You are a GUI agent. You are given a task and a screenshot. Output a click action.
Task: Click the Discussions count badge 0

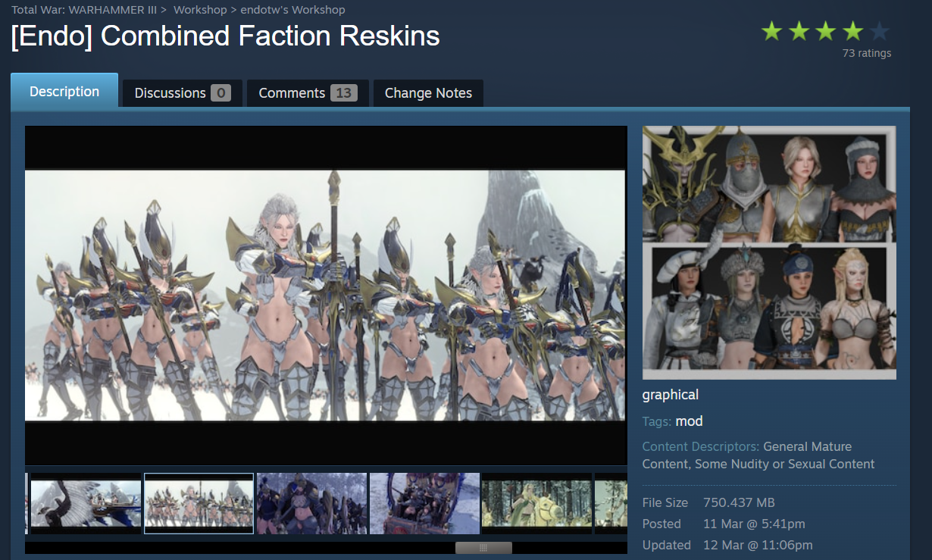point(220,93)
